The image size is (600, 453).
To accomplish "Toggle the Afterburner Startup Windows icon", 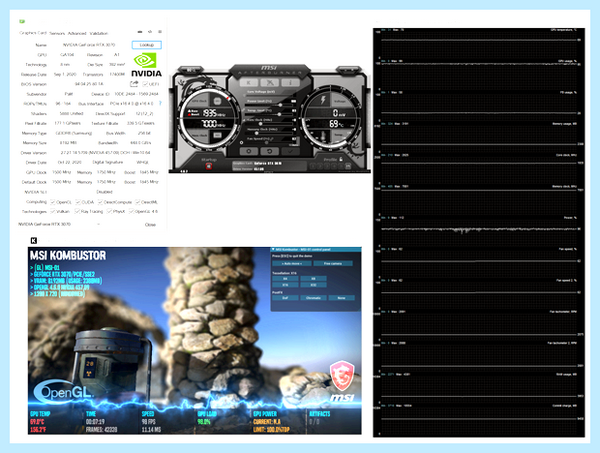I will pos(209,166).
